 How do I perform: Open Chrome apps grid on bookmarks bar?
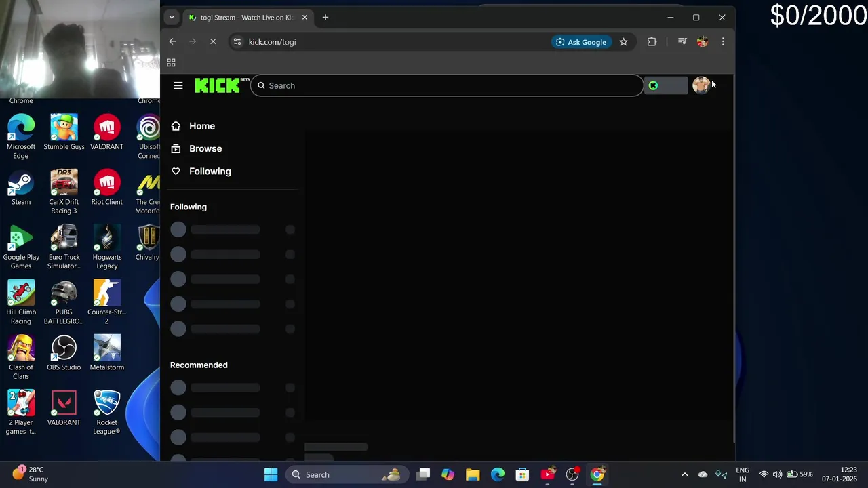coord(171,62)
